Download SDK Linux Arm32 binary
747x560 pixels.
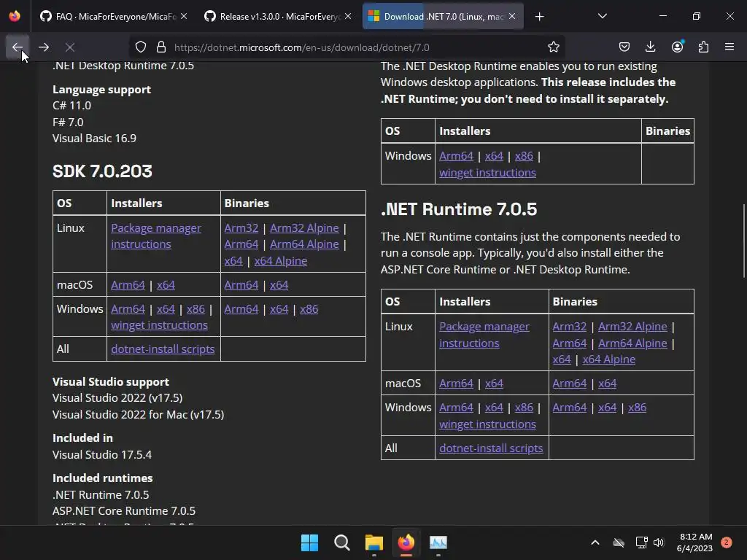click(x=241, y=228)
